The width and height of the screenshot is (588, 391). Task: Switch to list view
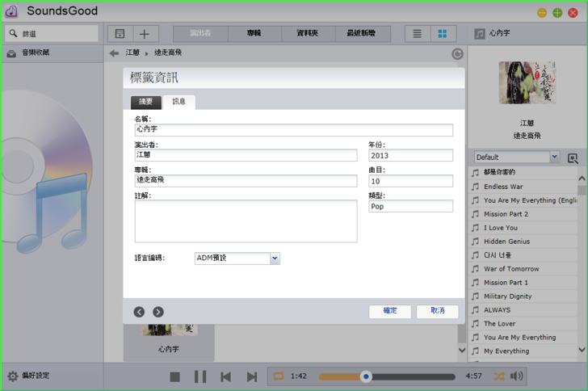[x=417, y=34]
